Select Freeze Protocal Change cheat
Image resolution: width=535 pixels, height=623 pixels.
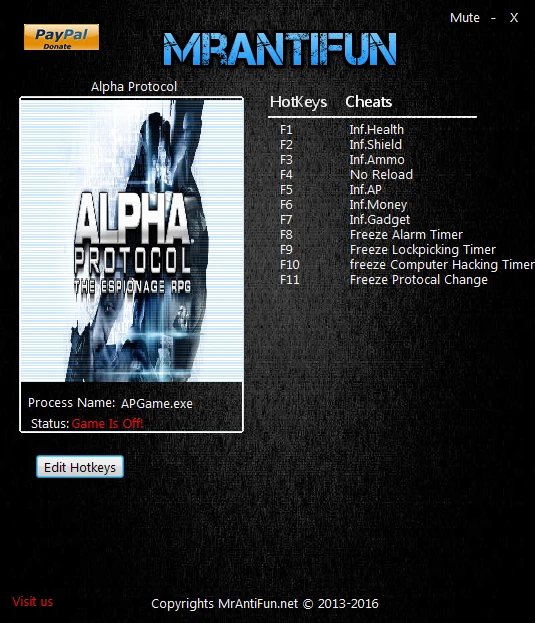click(418, 280)
